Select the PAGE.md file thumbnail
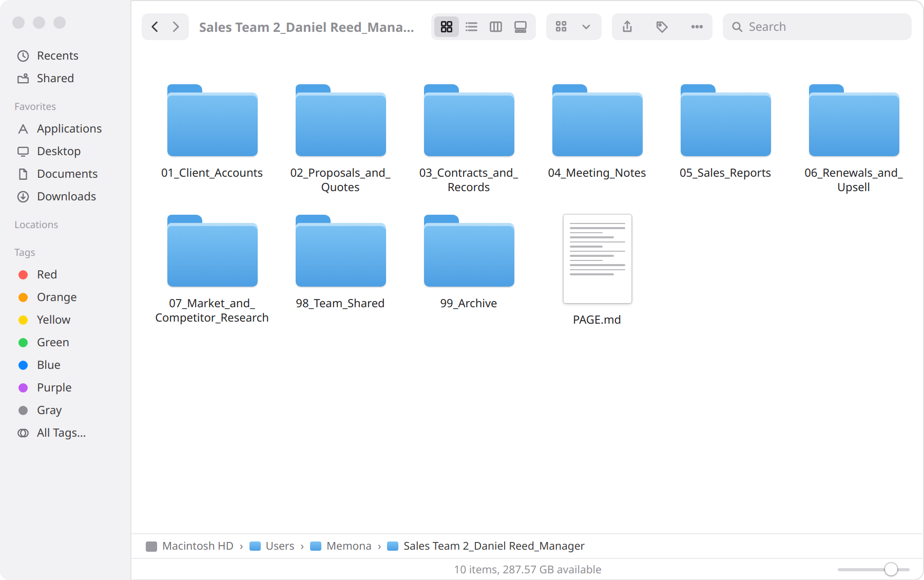 coord(597,258)
